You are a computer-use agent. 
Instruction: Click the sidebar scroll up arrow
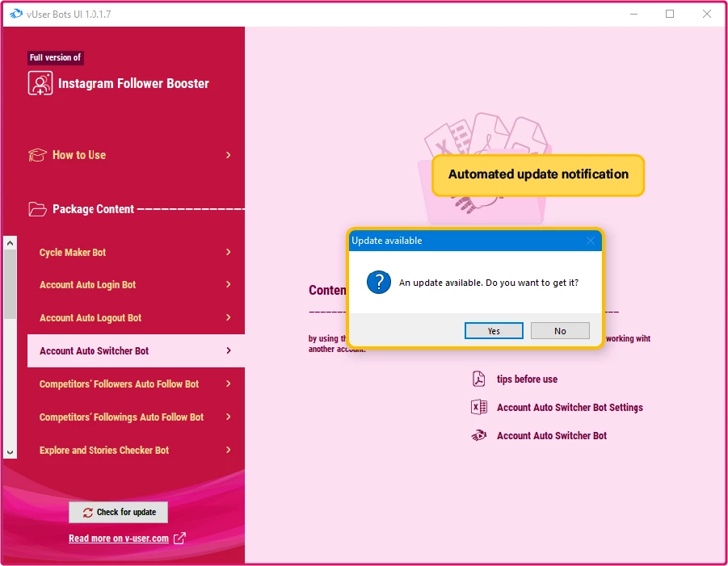coord(11,243)
